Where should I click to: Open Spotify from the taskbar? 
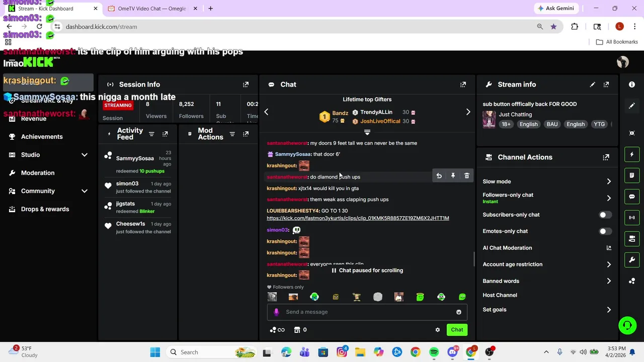pyautogui.click(x=434, y=352)
